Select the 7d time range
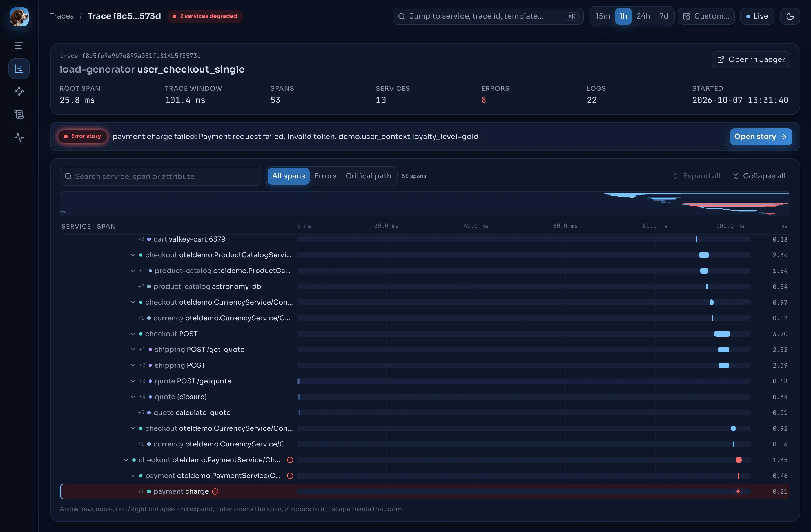Viewport: 811px width, 532px height. tap(663, 16)
